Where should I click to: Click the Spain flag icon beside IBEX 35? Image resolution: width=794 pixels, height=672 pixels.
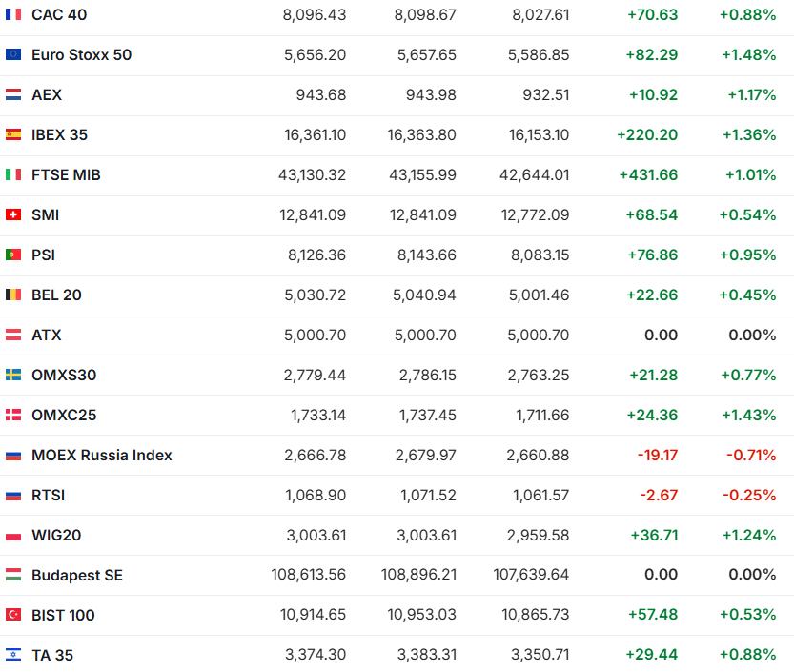[13, 134]
